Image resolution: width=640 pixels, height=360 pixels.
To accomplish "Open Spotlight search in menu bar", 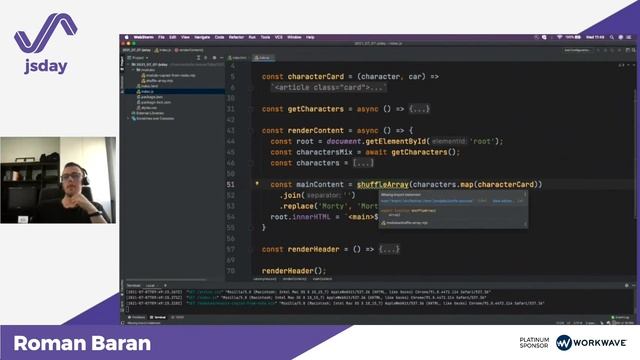I will tap(612, 37).
